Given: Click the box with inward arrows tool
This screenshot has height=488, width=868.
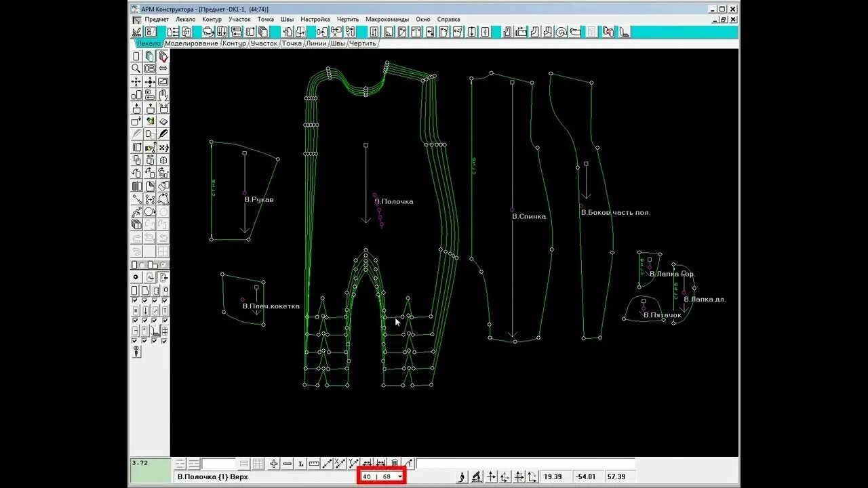Looking at the screenshot, I should coord(163,108).
